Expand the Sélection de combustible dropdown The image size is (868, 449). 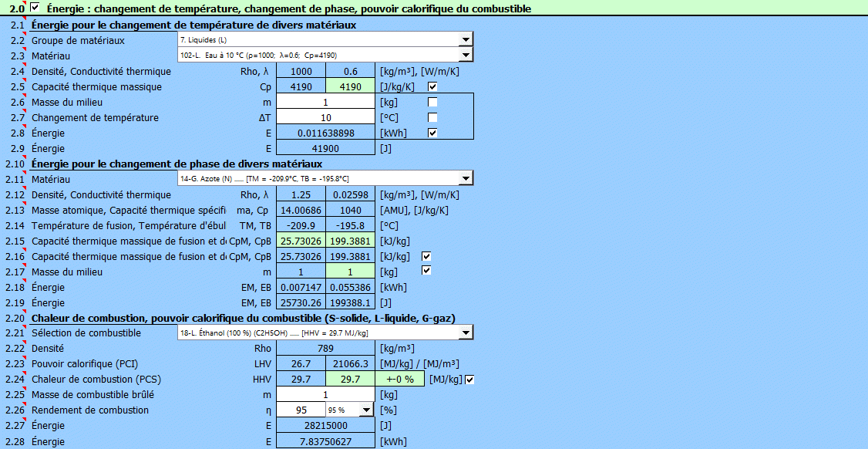tap(465, 333)
